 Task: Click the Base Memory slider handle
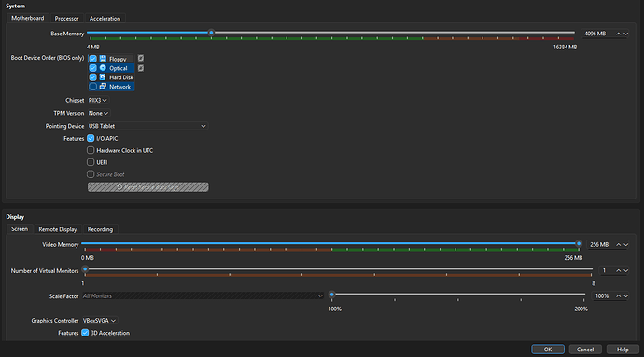point(211,33)
